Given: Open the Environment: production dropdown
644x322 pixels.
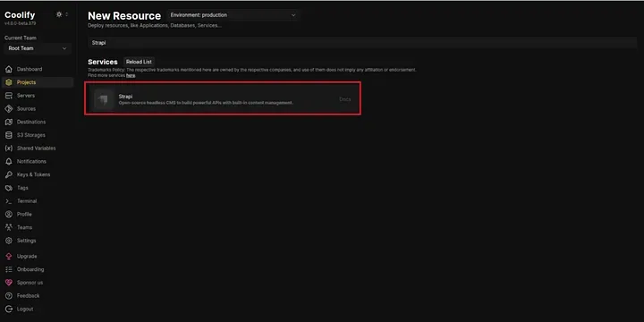Looking at the screenshot, I should [x=233, y=15].
